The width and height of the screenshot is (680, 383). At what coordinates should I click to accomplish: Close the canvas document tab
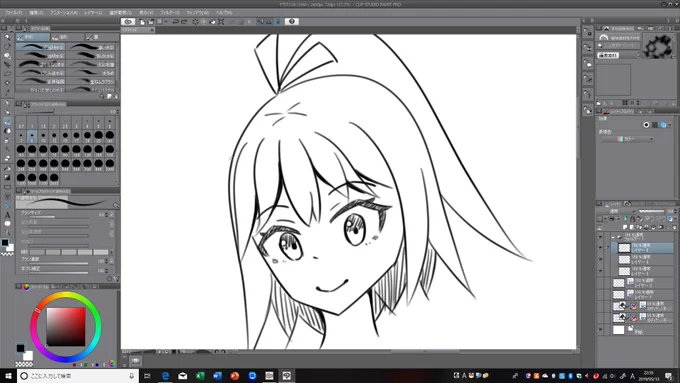(x=152, y=30)
